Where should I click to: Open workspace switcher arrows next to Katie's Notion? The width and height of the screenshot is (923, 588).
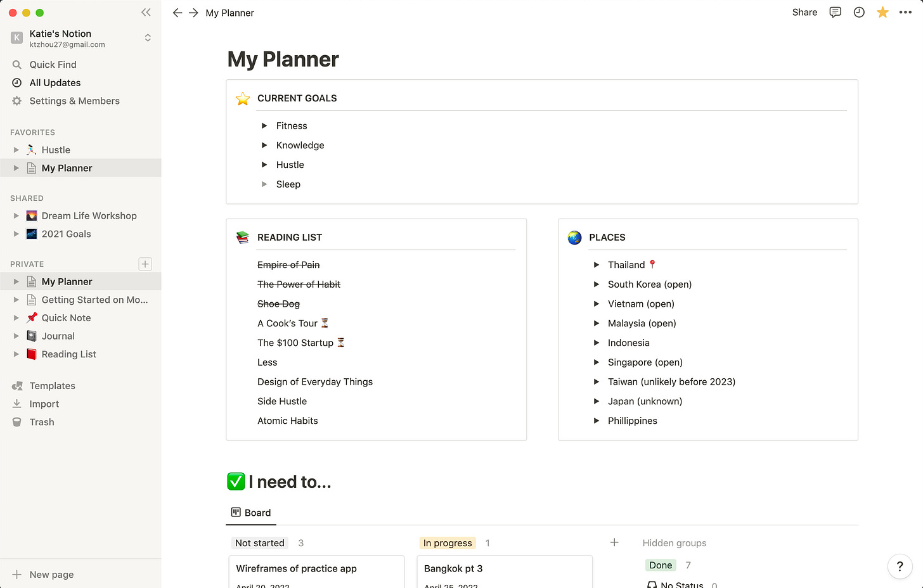pyautogui.click(x=148, y=38)
